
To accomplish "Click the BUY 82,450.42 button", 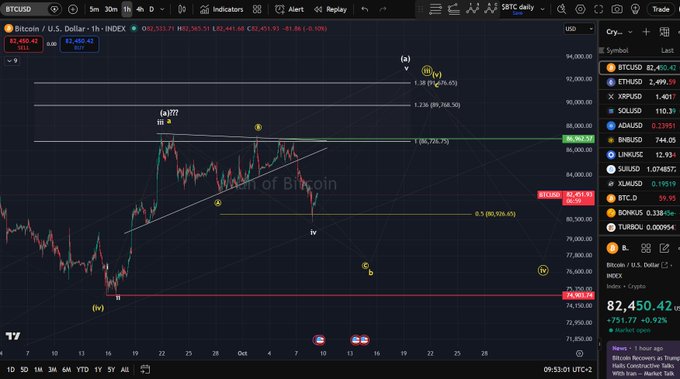I will click(x=79, y=44).
